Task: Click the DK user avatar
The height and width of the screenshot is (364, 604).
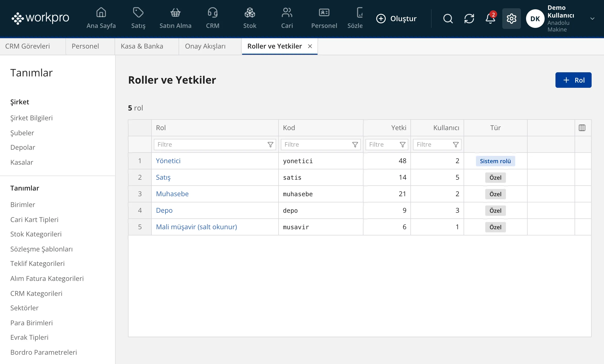Action: [x=535, y=19]
